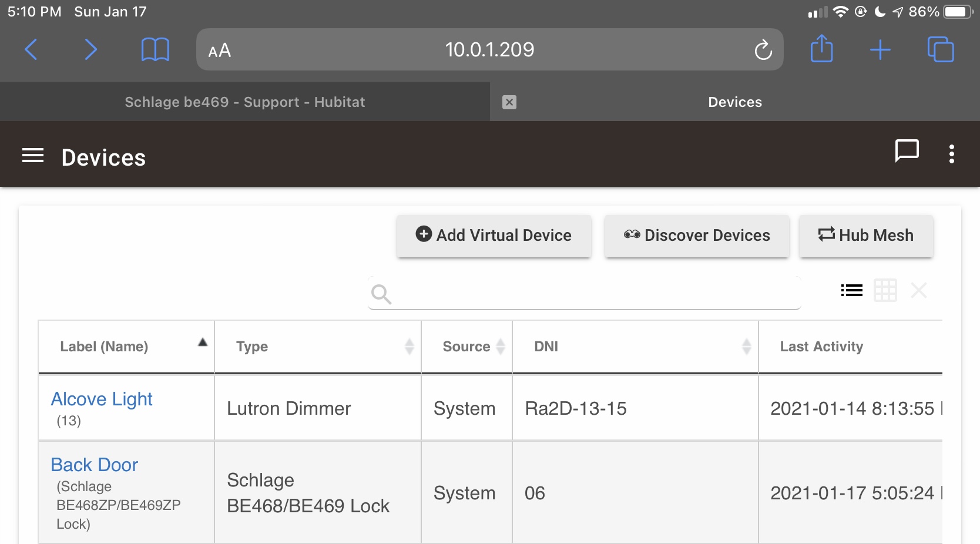980x544 pixels.
Task: Click the magnifying glass search icon
Action: point(381,294)
